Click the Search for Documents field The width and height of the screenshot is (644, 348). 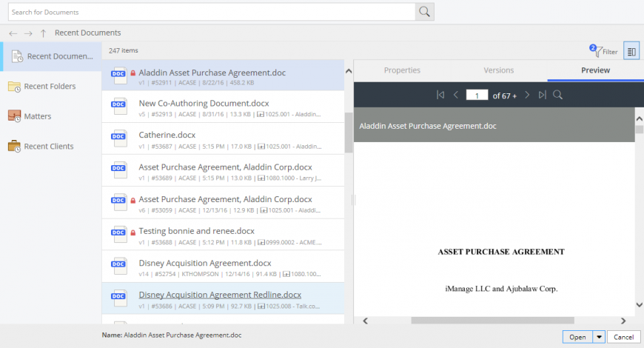(x=212, y=12)
